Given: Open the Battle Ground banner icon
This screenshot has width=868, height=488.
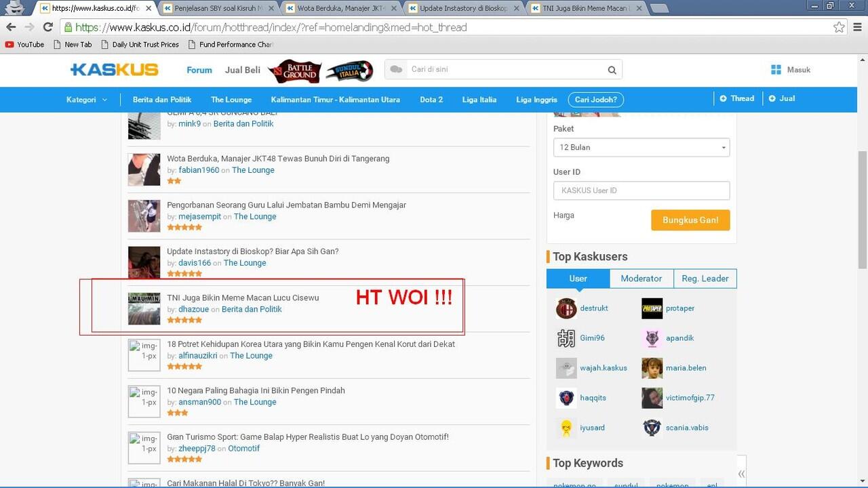Looking at the screenshot, I should (294, 70).
